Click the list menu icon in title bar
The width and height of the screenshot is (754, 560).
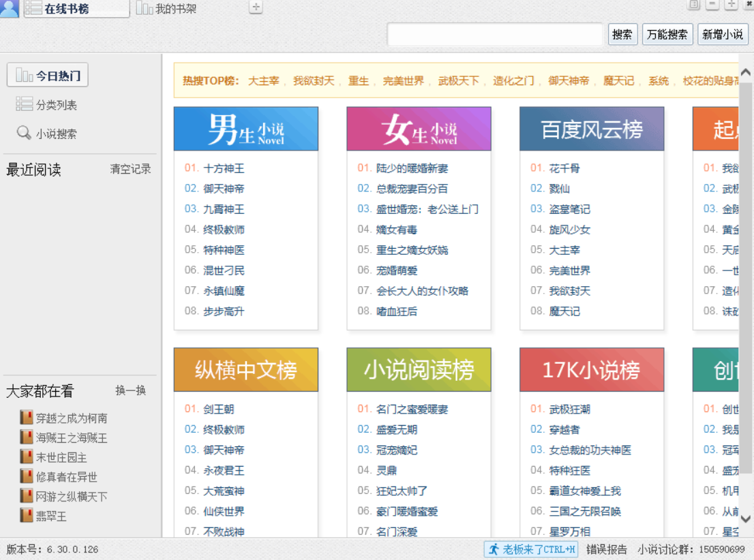tap(693, 5)
